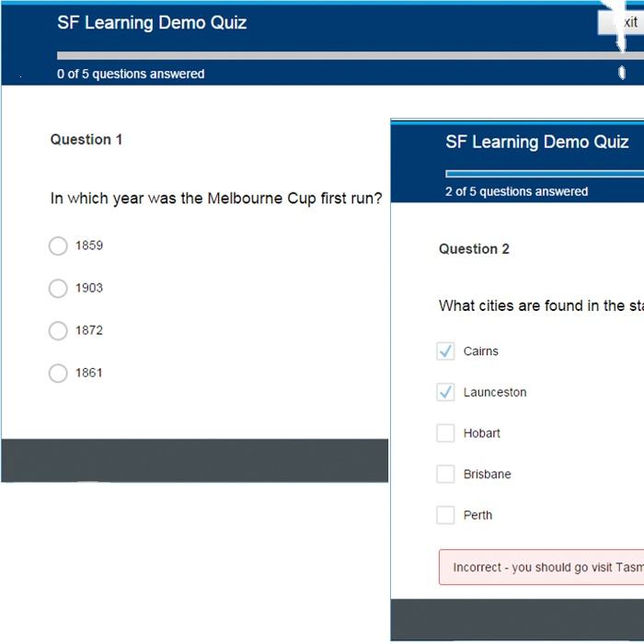
Task: Click the red 'Incorrect' feedback message
Action: coord(543,568)
